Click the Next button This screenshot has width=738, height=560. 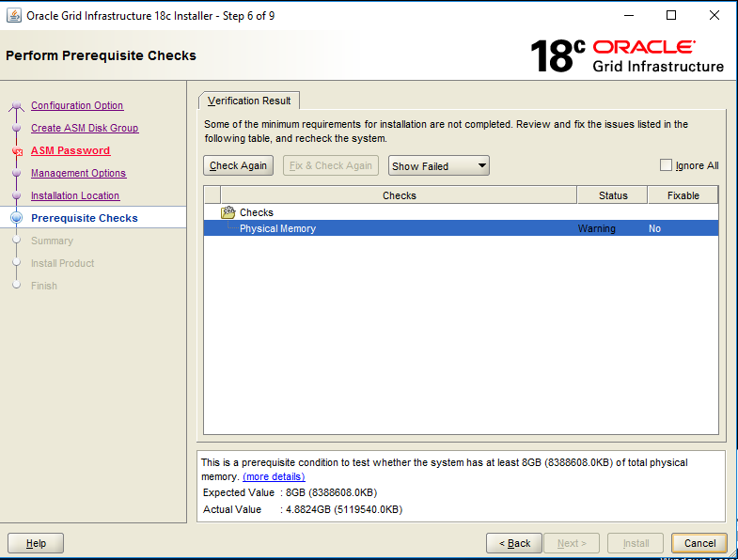[572, 543]
